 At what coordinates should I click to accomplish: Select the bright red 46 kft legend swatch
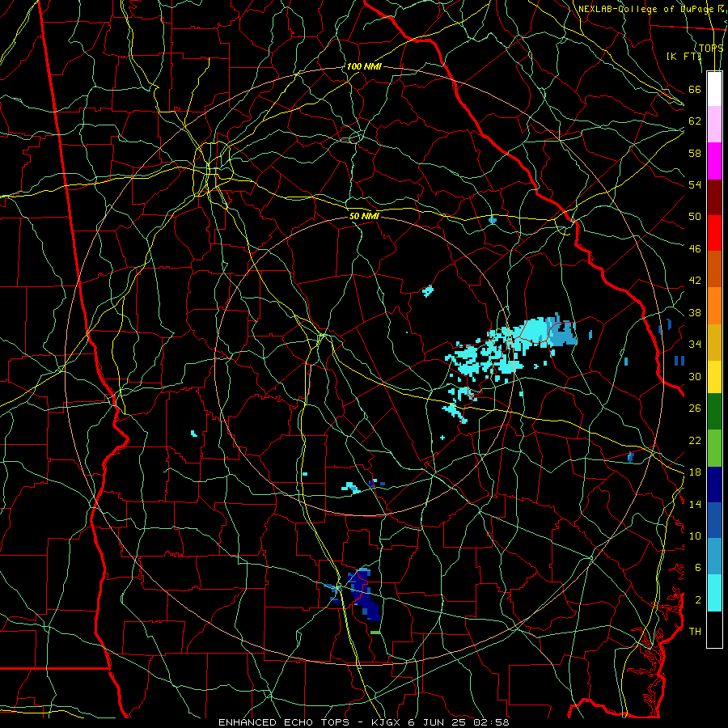[714, 233]
